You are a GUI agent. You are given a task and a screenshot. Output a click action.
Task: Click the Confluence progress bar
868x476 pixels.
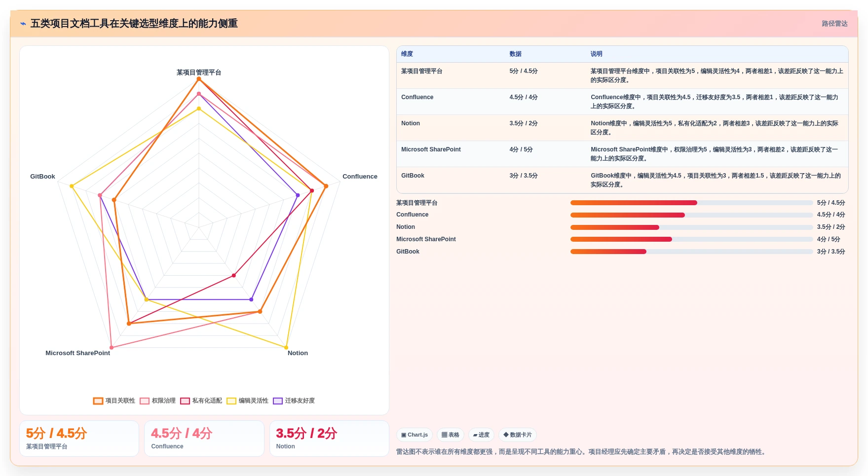click(x=691, y=215)
